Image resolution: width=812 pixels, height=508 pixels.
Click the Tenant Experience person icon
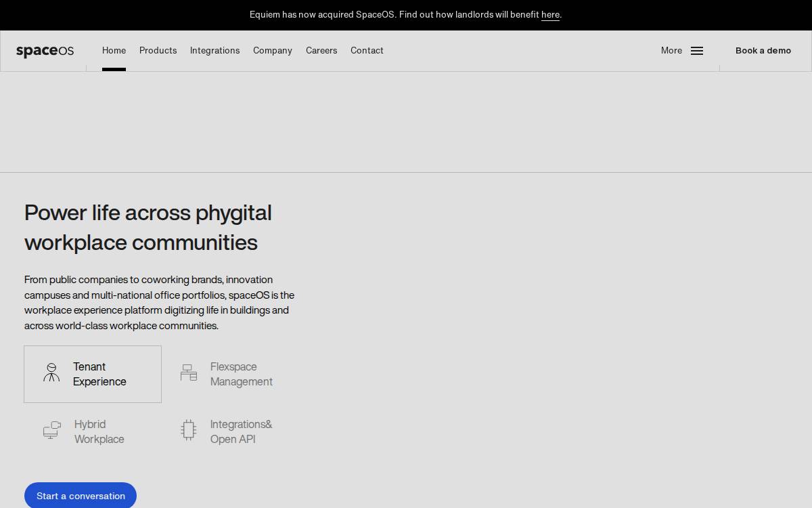(51, 372)
